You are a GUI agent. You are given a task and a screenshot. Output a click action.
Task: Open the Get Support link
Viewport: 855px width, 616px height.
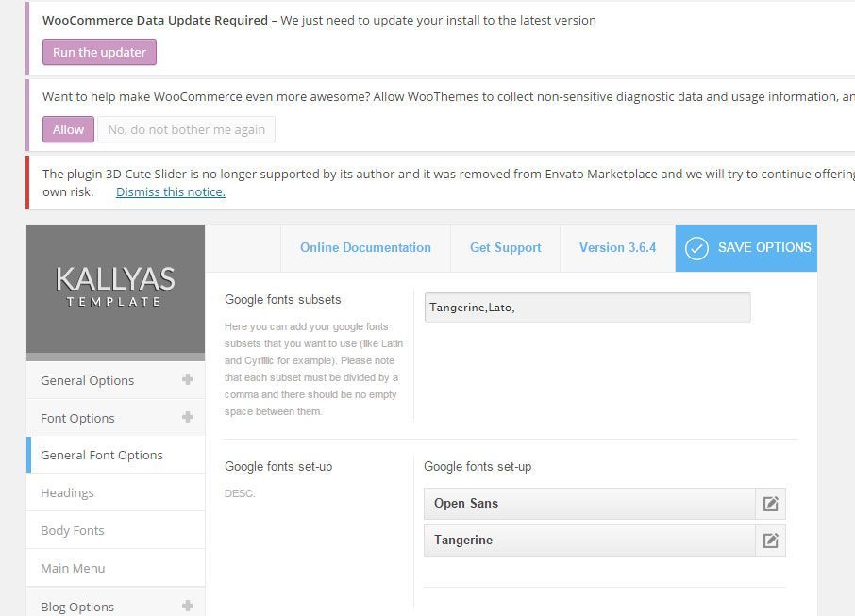tap(506, 247)
